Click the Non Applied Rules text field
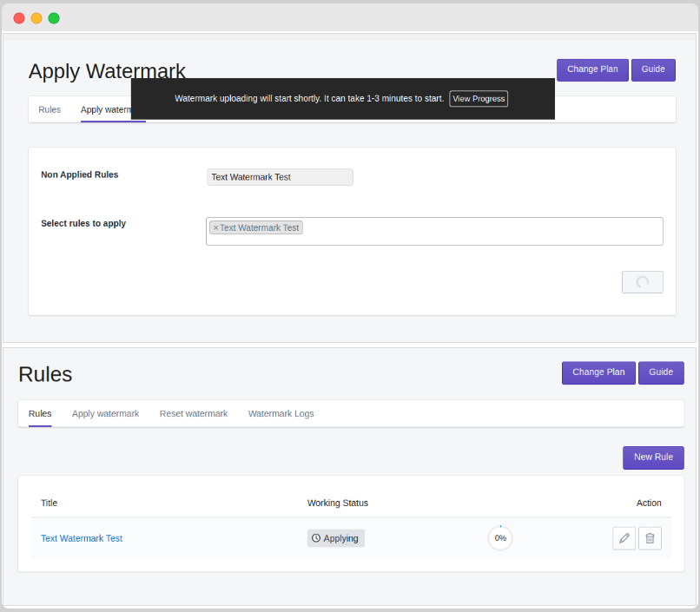Image resolution: width=700 pixels, height=612 pixels. point(280,177)
